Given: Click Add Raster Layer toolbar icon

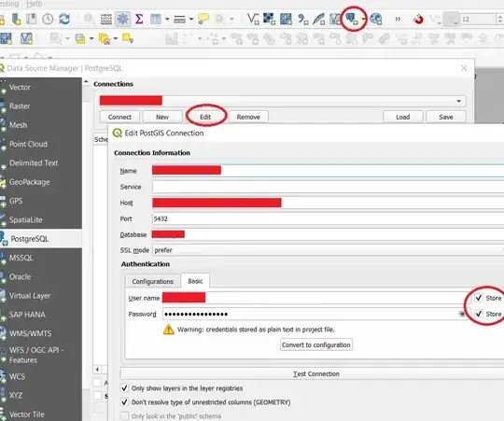Looking at the screenshot, I should pos(269,19).
